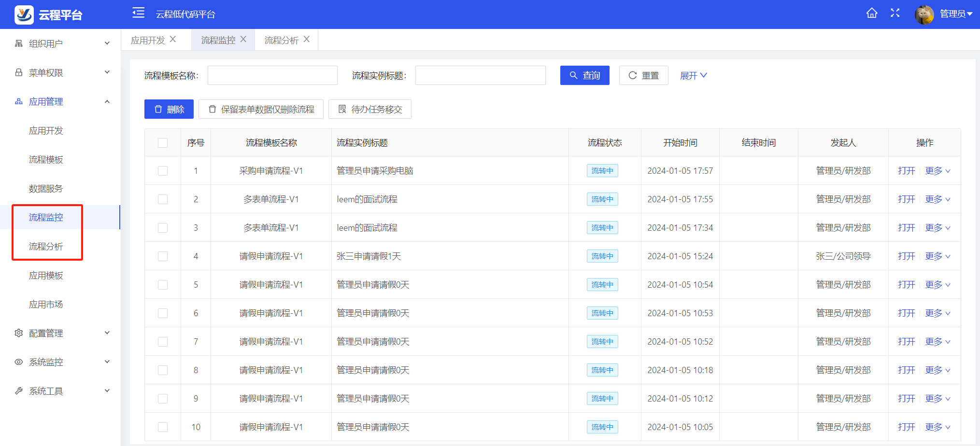This screenshot has width=980, height=446.
Task: Open 流程模板 in the sidebar
Action: tap(46, 159)
